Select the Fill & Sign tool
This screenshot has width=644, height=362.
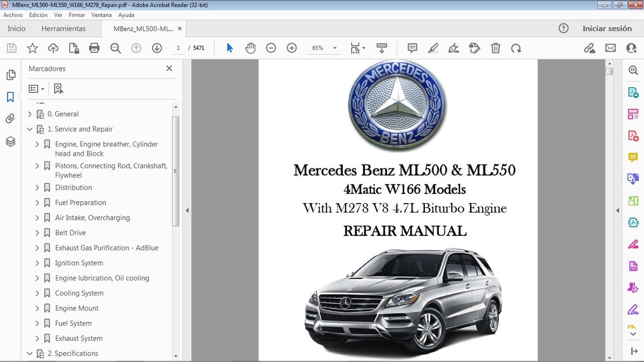(453, 48)
